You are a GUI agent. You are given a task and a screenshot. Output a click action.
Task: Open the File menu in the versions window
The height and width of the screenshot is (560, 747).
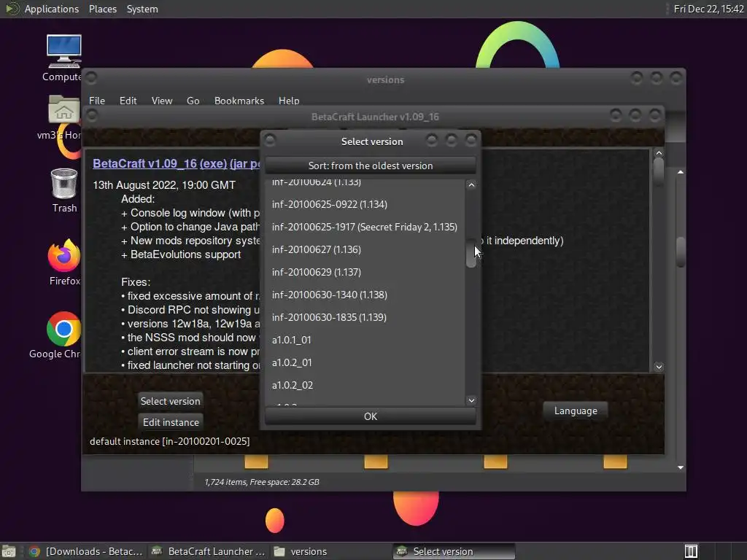tap(97, 101)
